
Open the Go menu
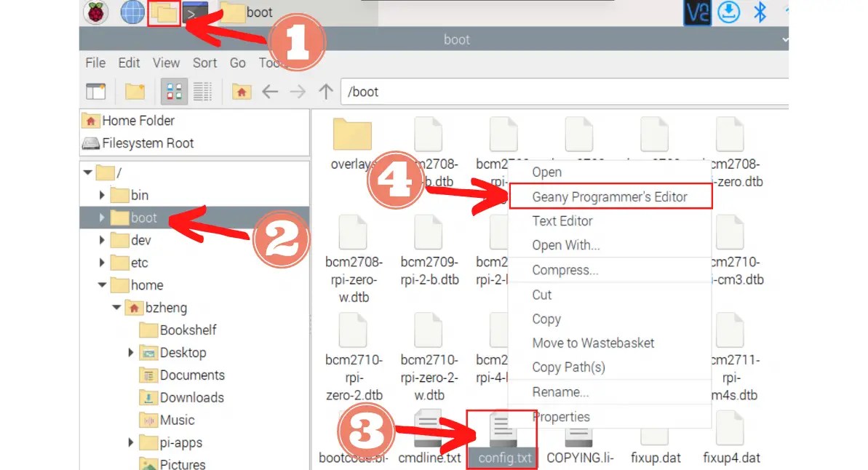pyautogui.click(x=237, y=63)
